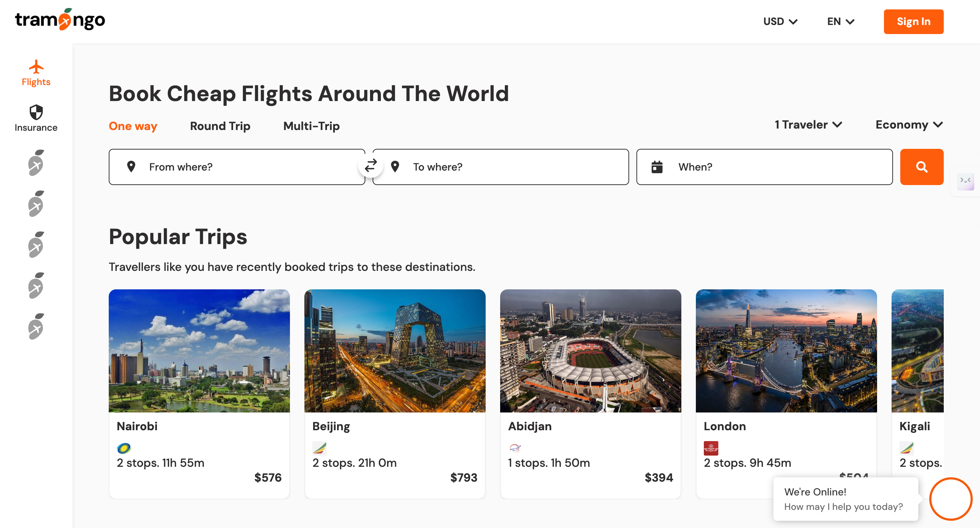980x528 pixels.
Task: Click the Flights airplane icon in sidebar
Action: 36,67
